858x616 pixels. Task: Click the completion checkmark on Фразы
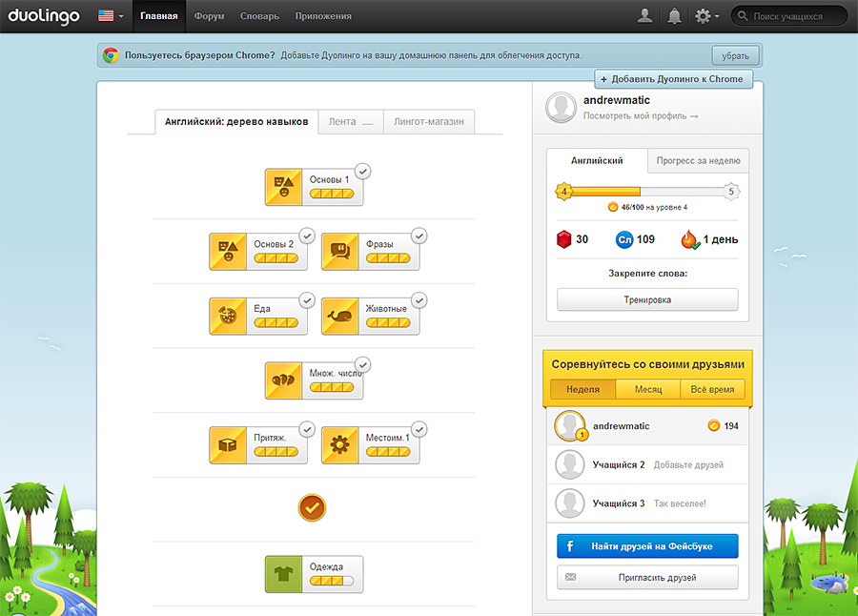coord(419,236)
